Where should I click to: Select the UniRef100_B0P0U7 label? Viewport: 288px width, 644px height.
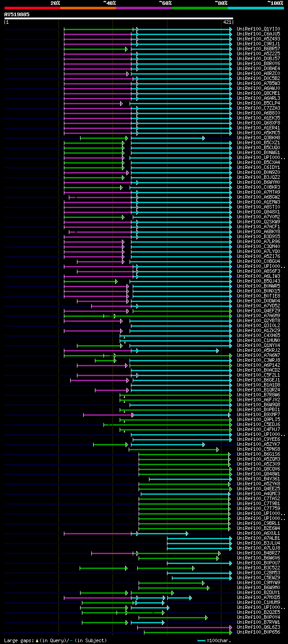[258, 563]
